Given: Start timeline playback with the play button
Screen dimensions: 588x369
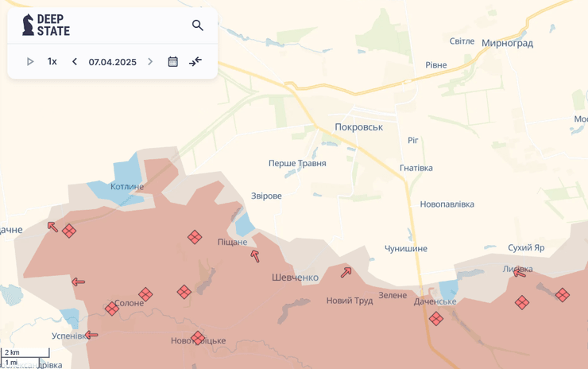Looking at the screenshot, I should tap(30, 61).
